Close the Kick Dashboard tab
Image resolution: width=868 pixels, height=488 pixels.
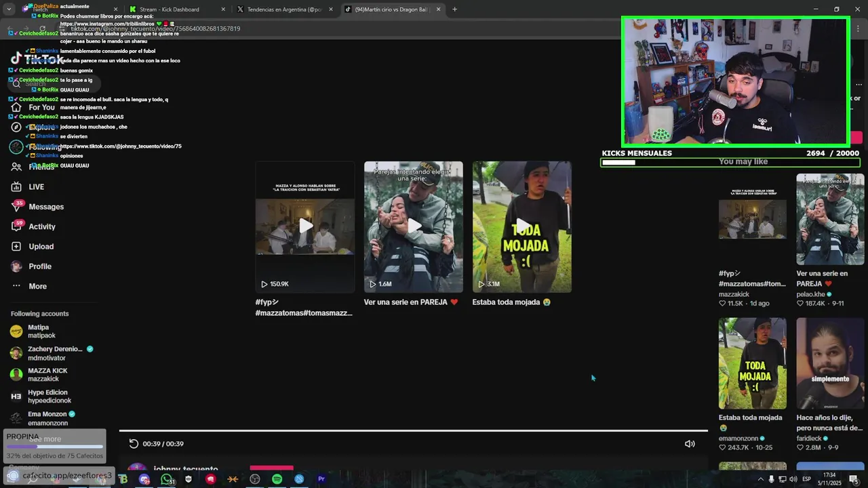[x=223, y=9]
